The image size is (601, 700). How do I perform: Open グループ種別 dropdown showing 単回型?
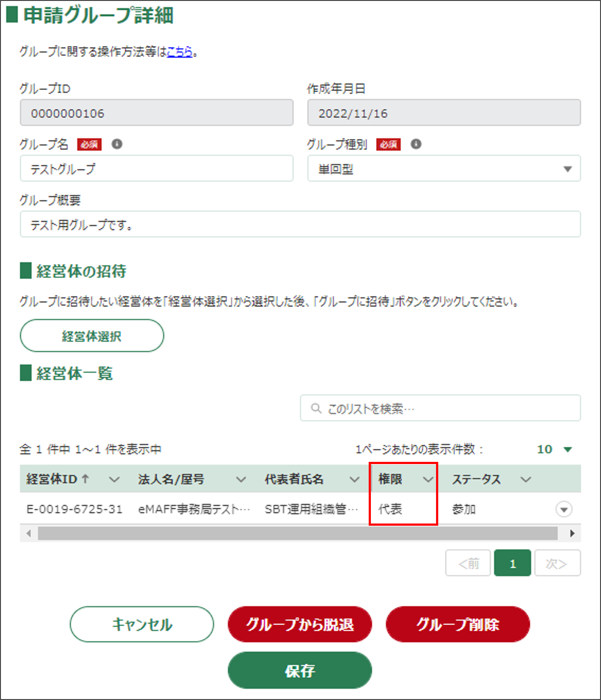(444, 169)
